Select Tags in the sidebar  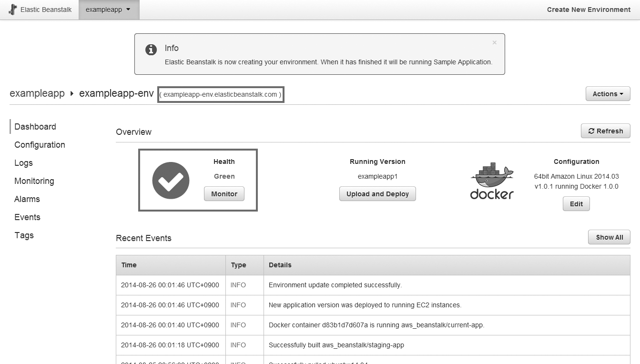24,235
